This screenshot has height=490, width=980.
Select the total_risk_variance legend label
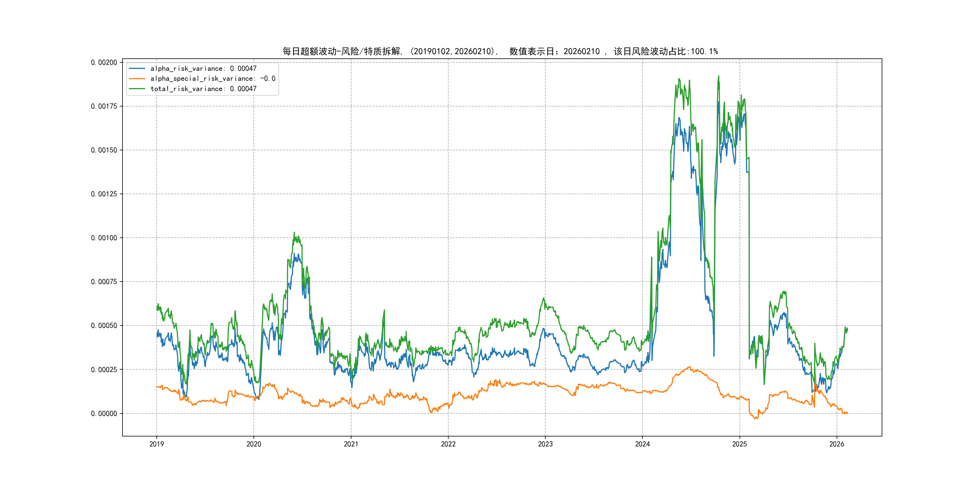(204, 89)
